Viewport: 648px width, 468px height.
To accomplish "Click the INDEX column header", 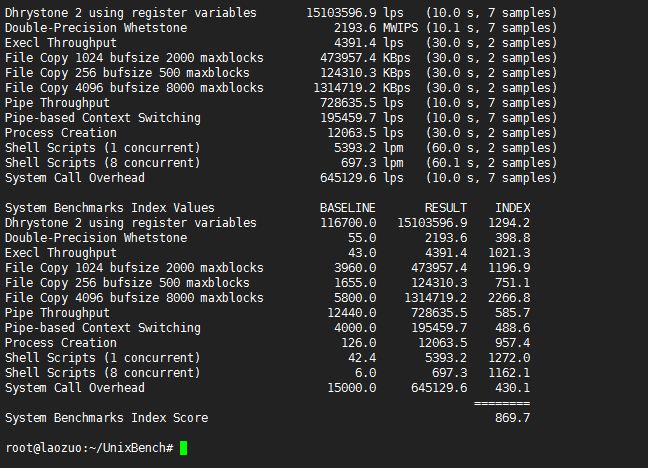I will [512, 208].
